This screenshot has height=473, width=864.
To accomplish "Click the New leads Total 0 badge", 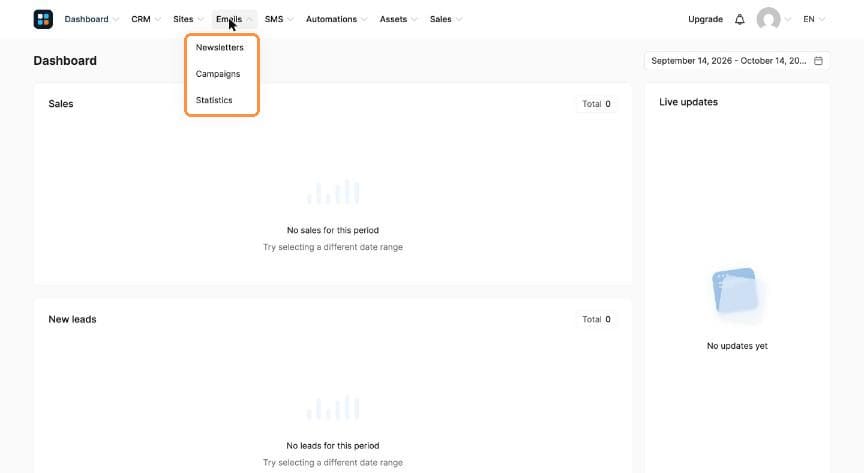I will (596, 319).
